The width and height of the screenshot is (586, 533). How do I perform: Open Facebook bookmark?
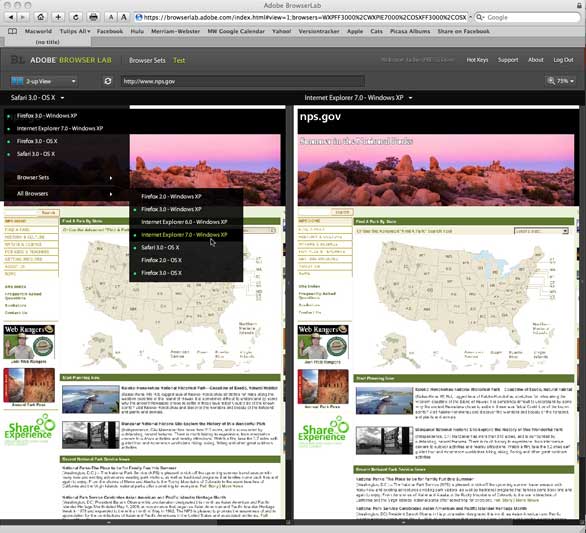(x=110, y=31)
